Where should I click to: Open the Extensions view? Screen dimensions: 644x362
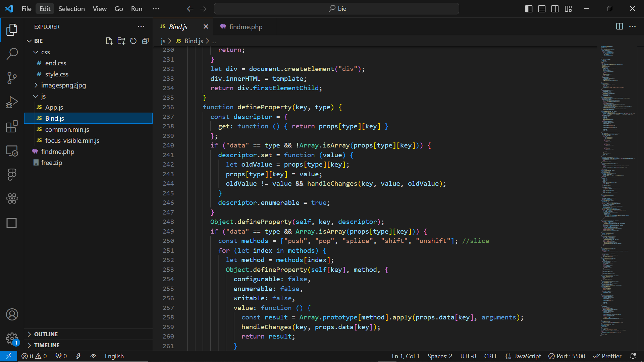(x=12, y=127)
